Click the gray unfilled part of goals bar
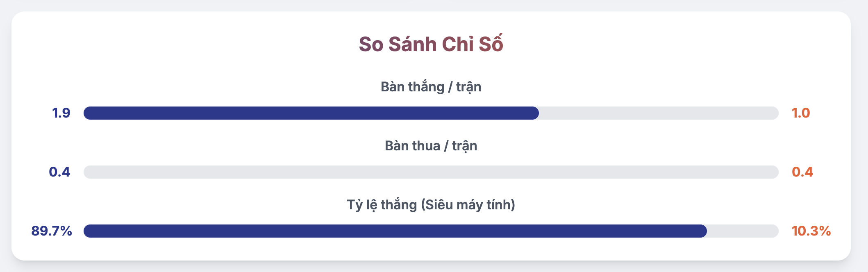 tap(659, 113)
